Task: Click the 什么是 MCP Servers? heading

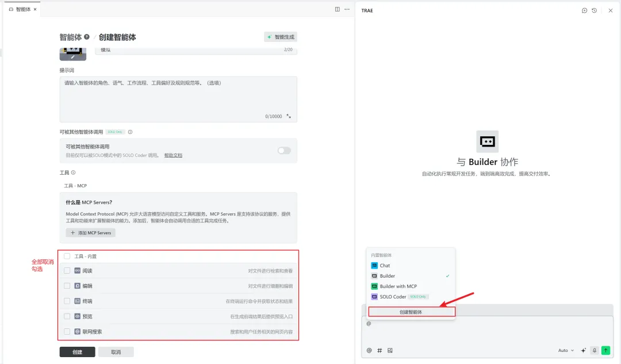Action: [89, 202]
